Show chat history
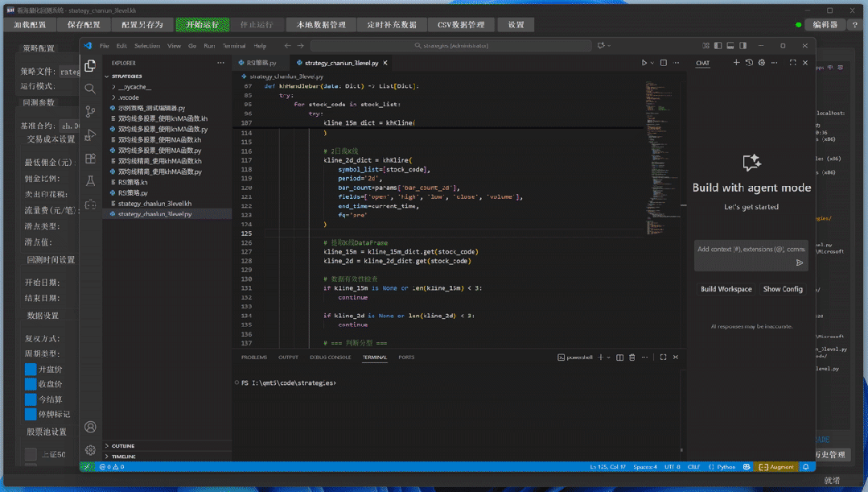868x492 pixels. click(x=749, y=63)
